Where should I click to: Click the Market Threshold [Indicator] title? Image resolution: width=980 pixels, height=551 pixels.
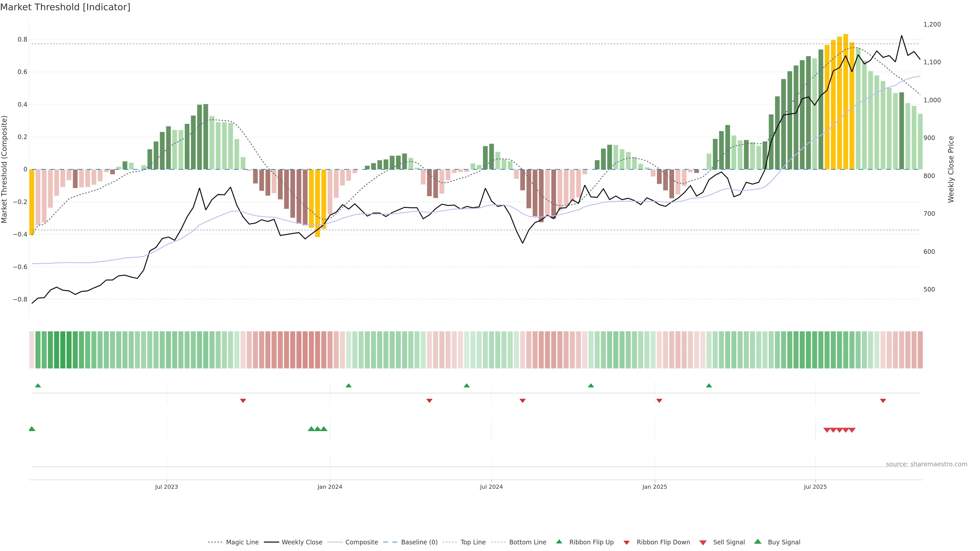[65, 7]
